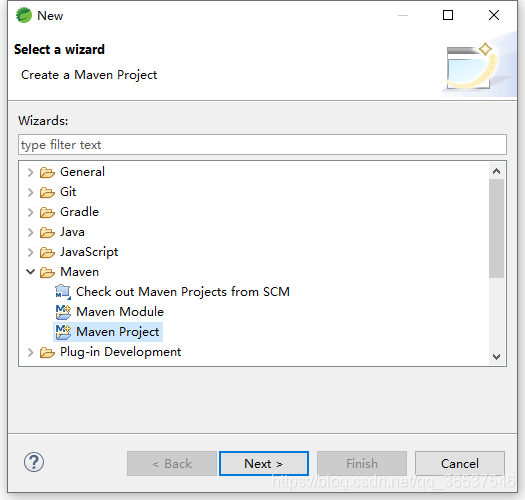Viewport: 525px width, 500px height.
Task: Select the Maven tree entry
Action: coord(79,272)
